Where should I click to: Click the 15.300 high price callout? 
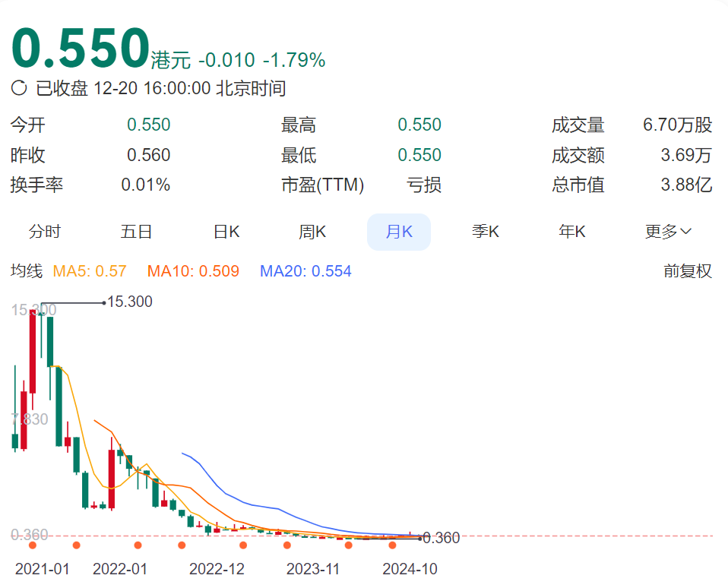coord(130,302)
